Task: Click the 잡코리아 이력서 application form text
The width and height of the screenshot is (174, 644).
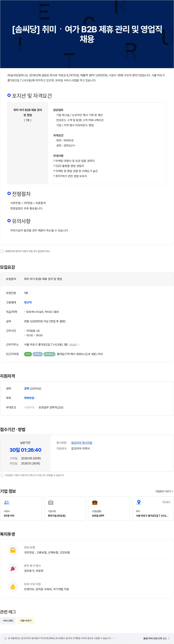Action: click(x=80, y=448)
